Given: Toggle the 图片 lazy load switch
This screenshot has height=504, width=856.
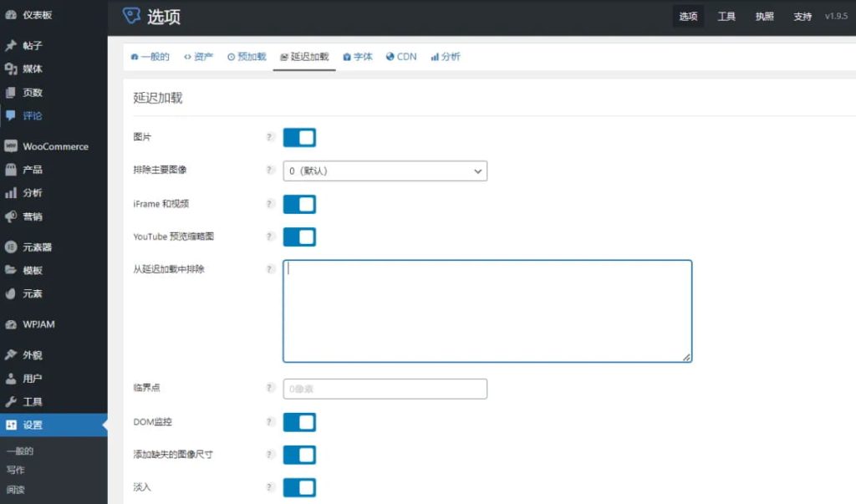Looking at the screenshot, I should pyautogui.click(x=299, y=138).
